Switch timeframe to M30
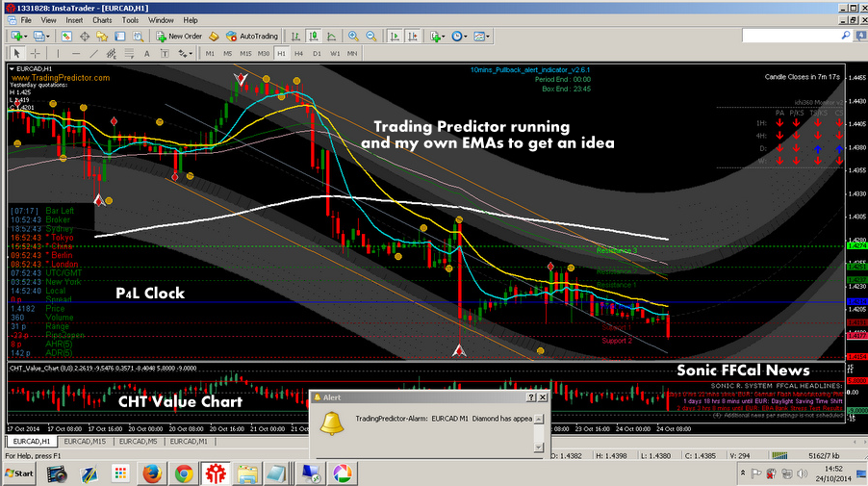The height and width of the screenshot is (486, 868). click(x=264, y=54)
